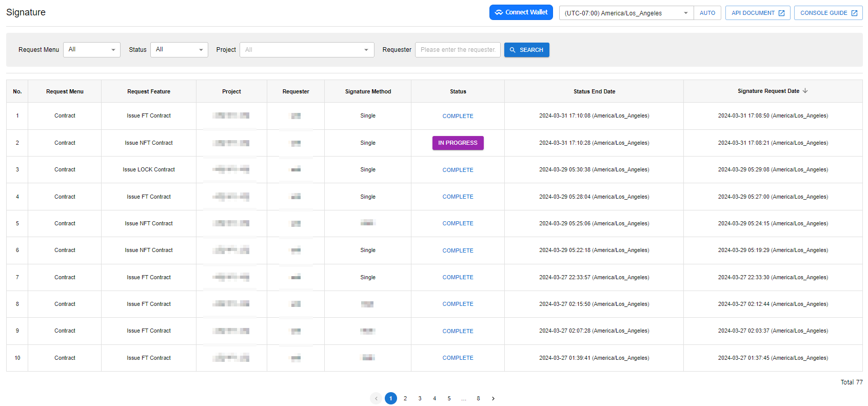Select page 8 in pagination
The image size is (868, 406).
pyautogui.click(x=479, y=398)
